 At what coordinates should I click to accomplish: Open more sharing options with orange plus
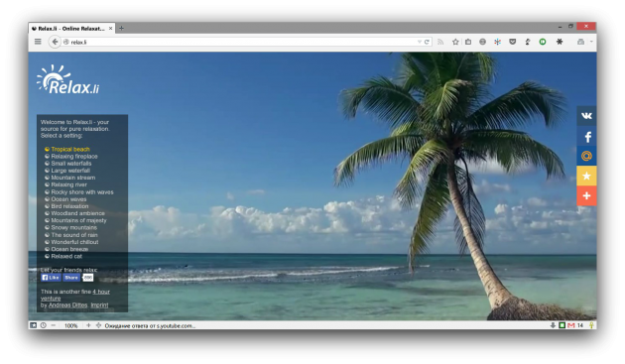point(586,195)
